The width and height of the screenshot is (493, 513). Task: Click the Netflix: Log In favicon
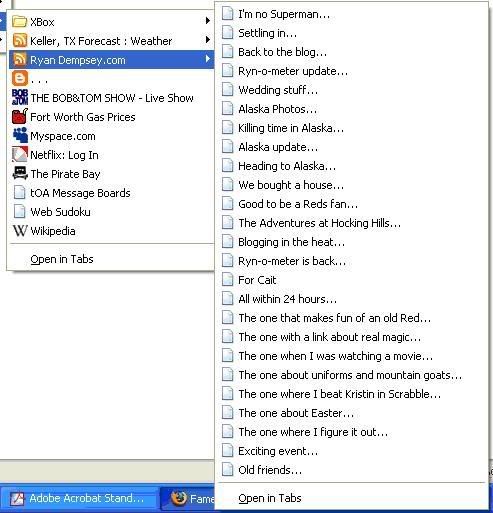pos(20,155)
